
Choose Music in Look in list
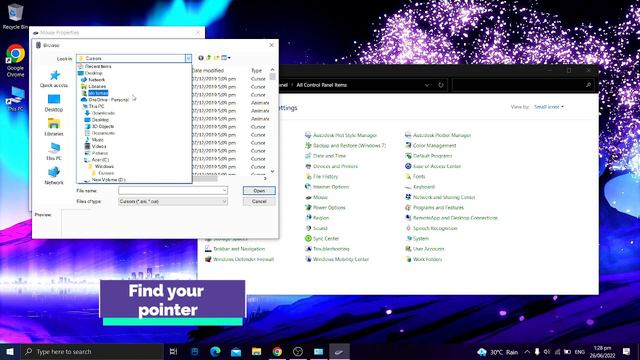click(x=98, y=140)
